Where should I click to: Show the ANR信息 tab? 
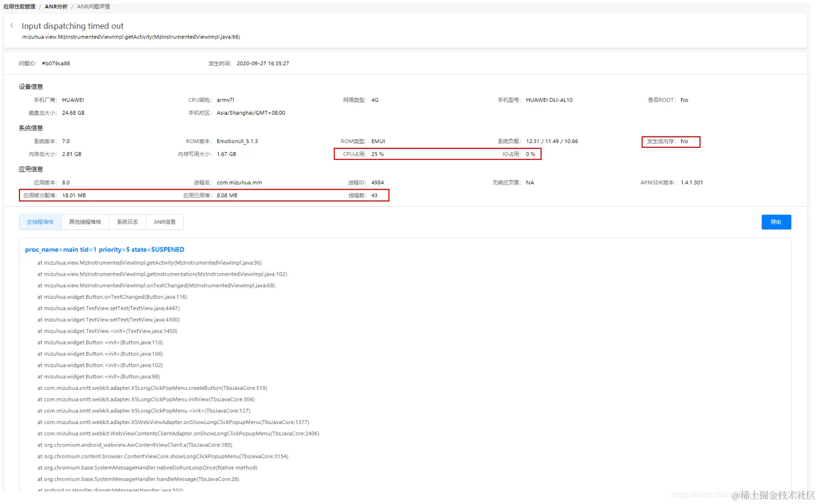(x=165, y=222)
